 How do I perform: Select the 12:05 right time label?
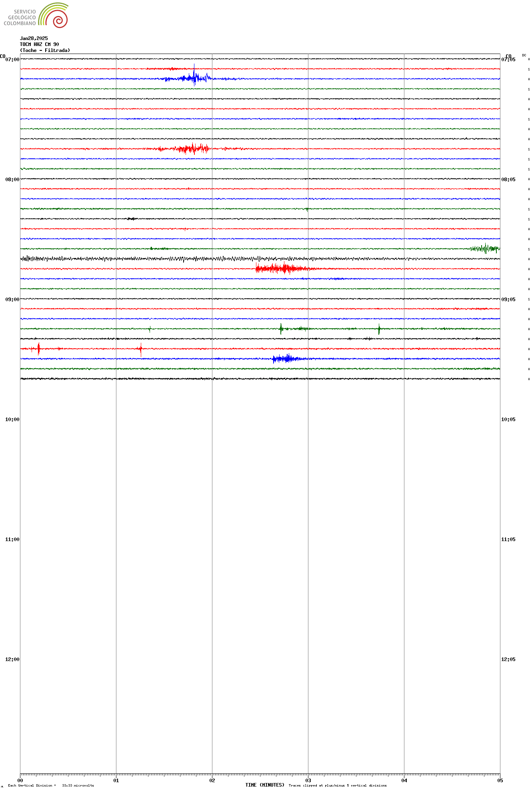click(x=508, y=659)
